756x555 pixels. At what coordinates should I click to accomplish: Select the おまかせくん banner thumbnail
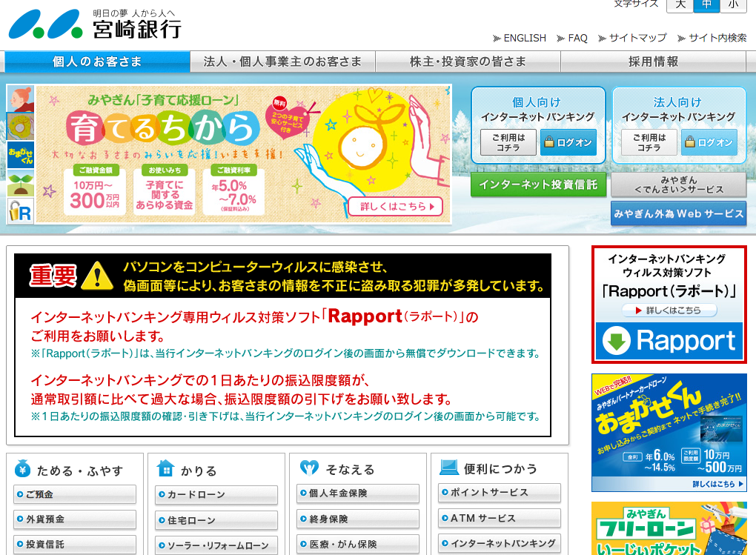coord(21,154)
